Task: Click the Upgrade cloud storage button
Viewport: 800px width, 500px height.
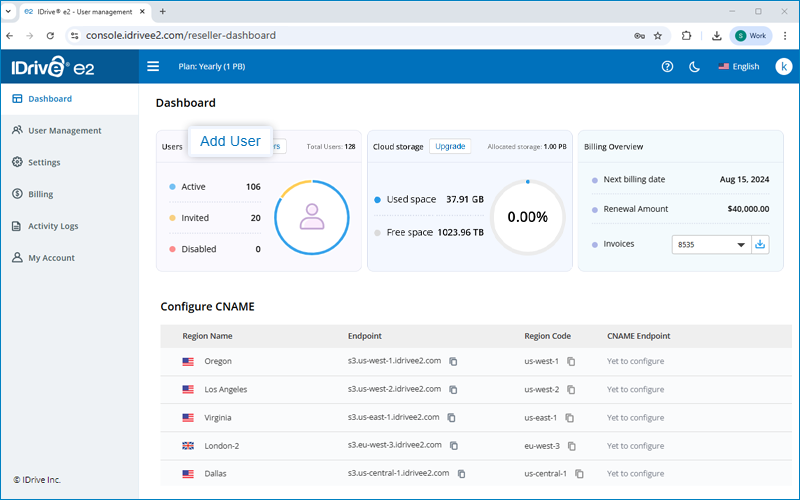Action: 450,146
